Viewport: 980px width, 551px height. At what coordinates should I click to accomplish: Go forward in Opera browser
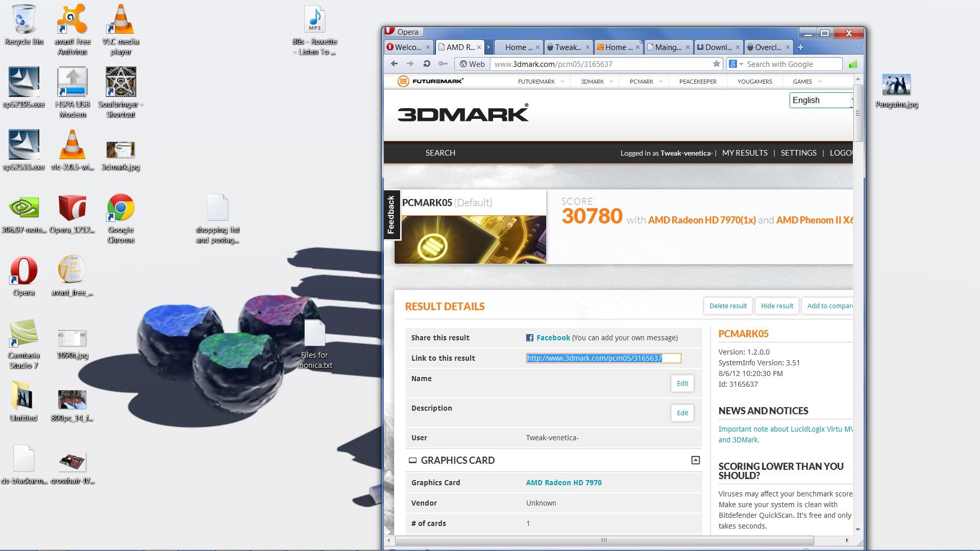coord(410,64)
